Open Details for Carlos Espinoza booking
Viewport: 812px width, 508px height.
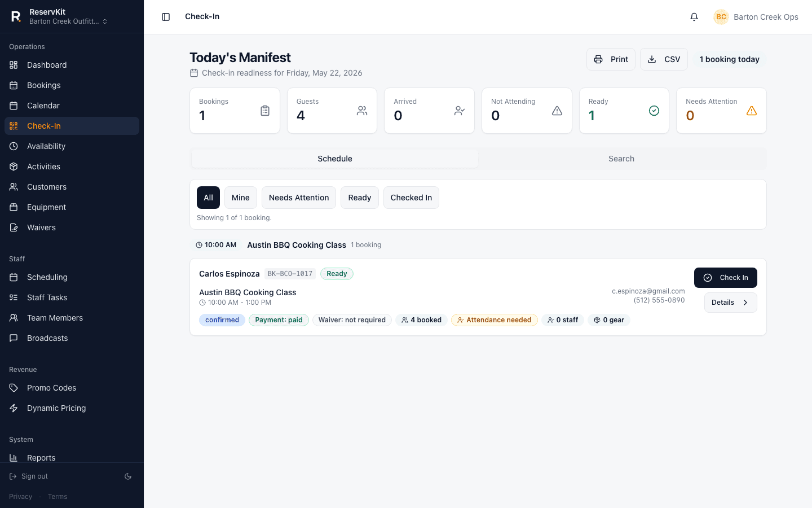(x=731, y=303)
